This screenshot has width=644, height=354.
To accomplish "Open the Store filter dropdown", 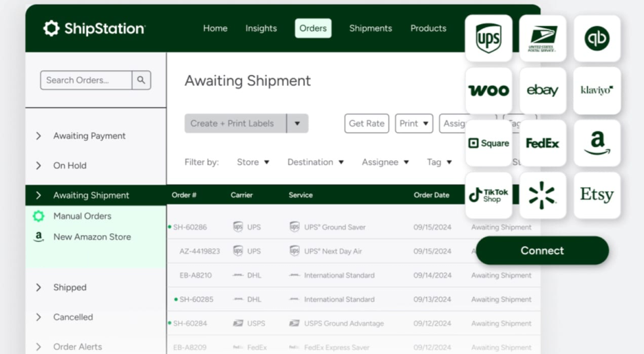I will (253, 162).
